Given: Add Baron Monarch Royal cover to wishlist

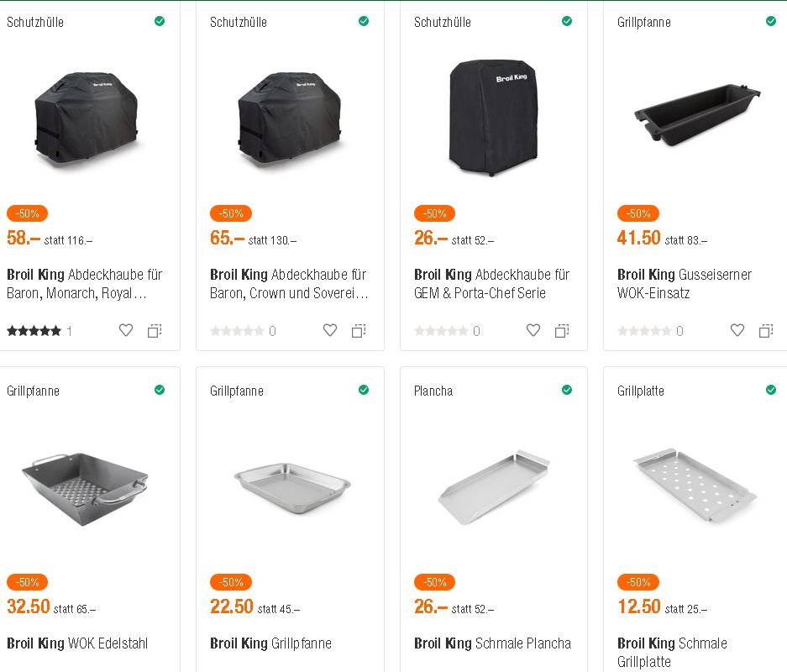Looking at the screenshot, I should point(126,331).
